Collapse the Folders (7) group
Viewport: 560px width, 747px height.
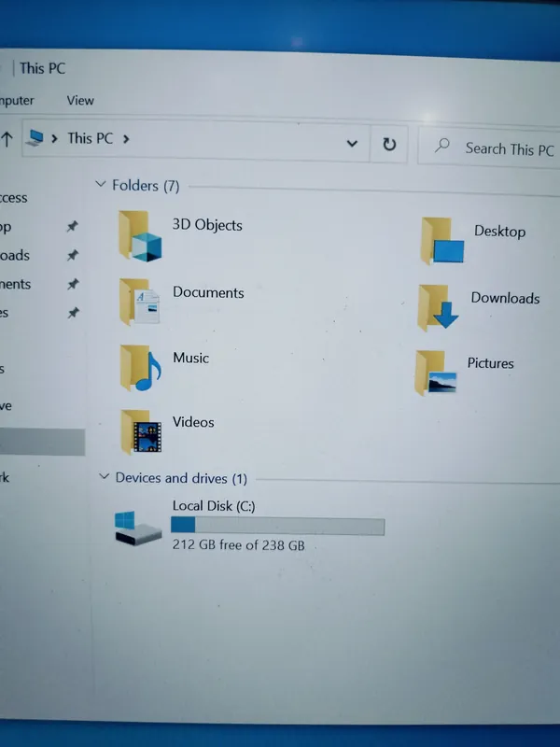tap(101, 185)
